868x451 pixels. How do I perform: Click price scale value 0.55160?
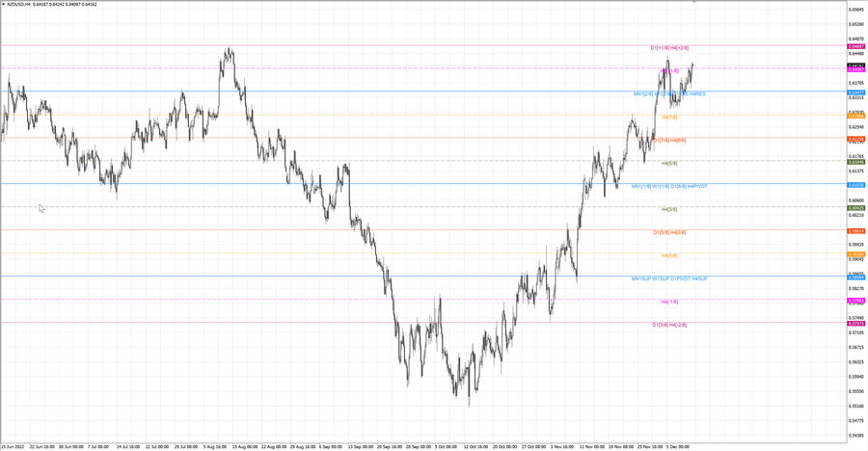[856, 406]
